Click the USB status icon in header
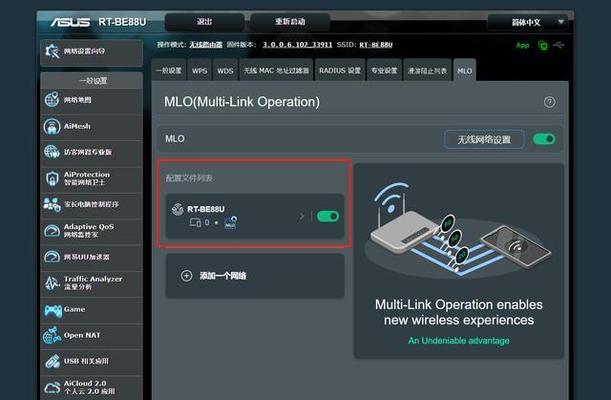This screenshot has height=400, width=611. (x=558, y=45)
